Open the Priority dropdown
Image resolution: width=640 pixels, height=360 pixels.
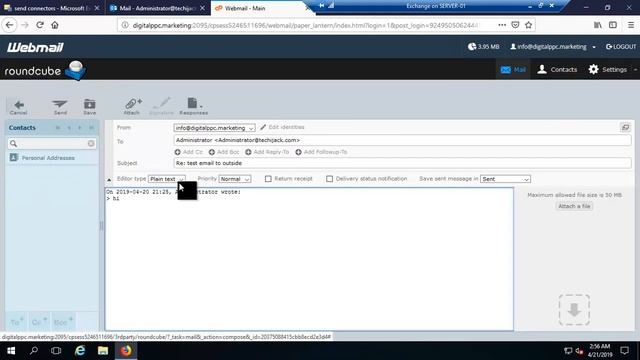(x=235, y=179)
